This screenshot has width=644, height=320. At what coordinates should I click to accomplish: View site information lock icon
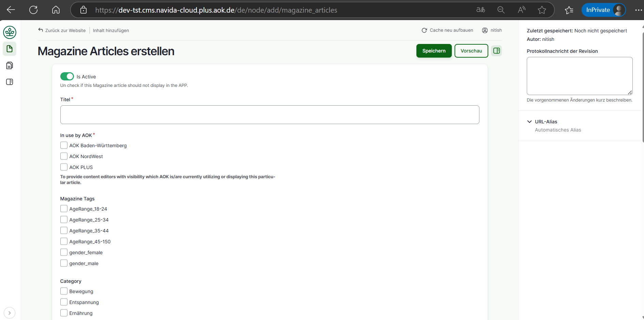pyautogui.click(x=83, y=10)
